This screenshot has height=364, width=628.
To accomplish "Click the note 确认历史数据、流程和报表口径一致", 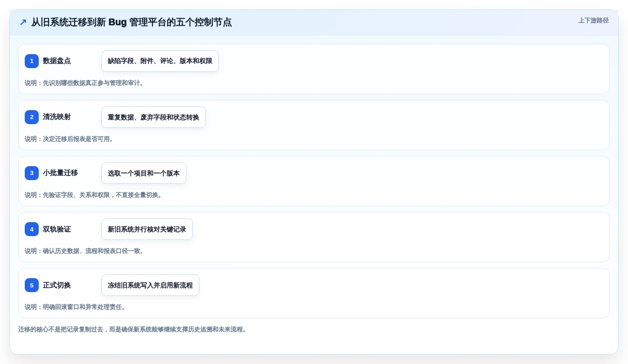I will [x=85, y=251].
